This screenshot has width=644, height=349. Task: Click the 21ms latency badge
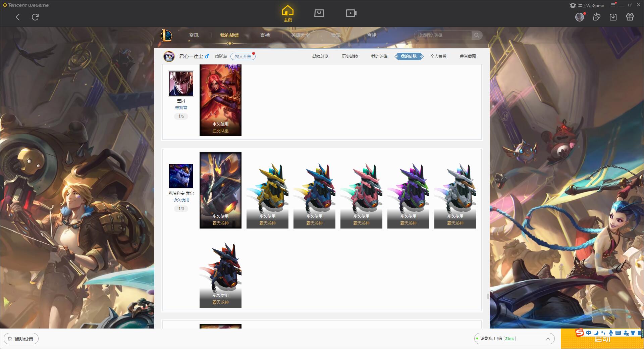509,339
